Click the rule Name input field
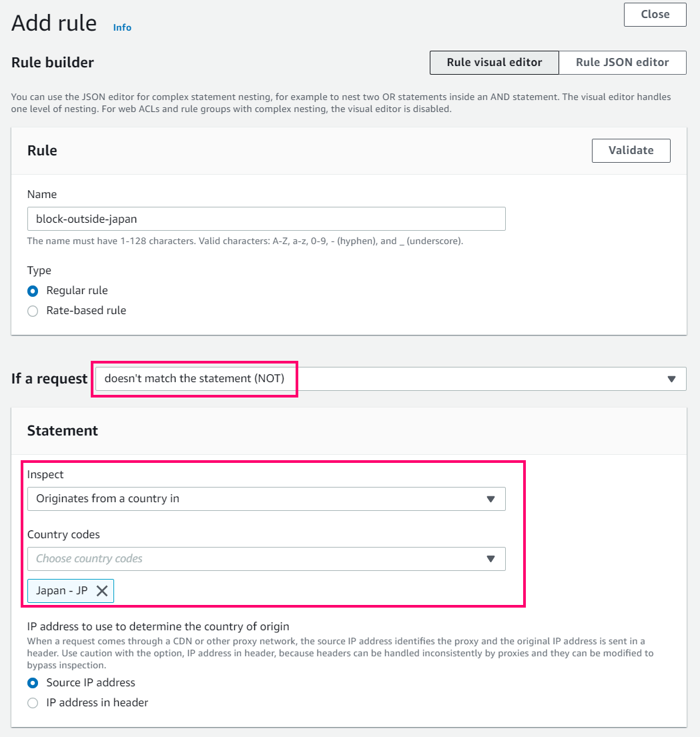This screenshot has height=737, width=700. [266, 219]
